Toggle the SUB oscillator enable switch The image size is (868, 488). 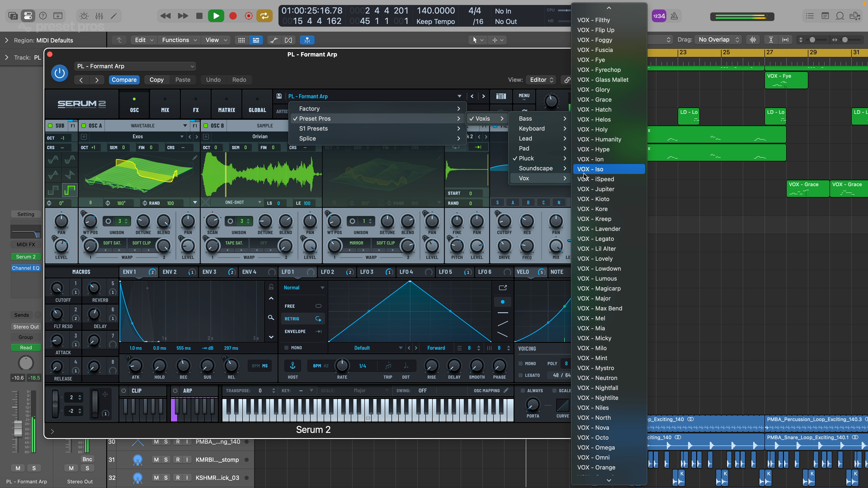pos(50,126)
